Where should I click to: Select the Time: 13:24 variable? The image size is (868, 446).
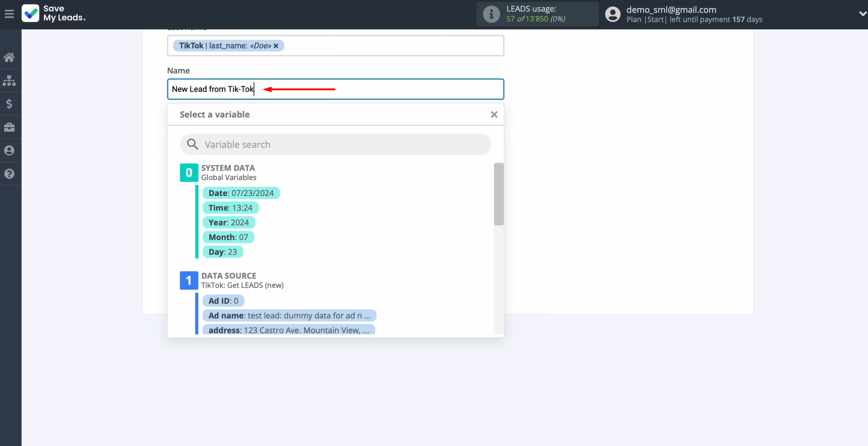(x=230, y=208)
